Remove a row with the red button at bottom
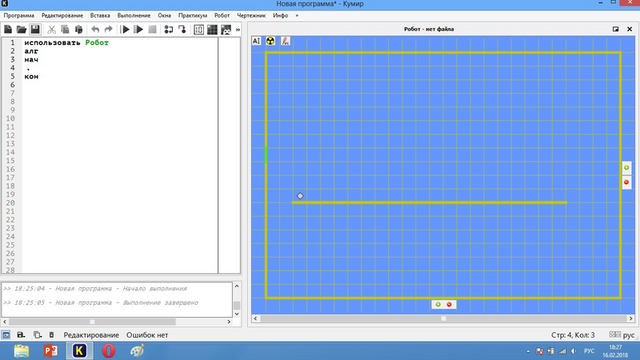Viewport: 640px width, 360px height. point(449,304)
